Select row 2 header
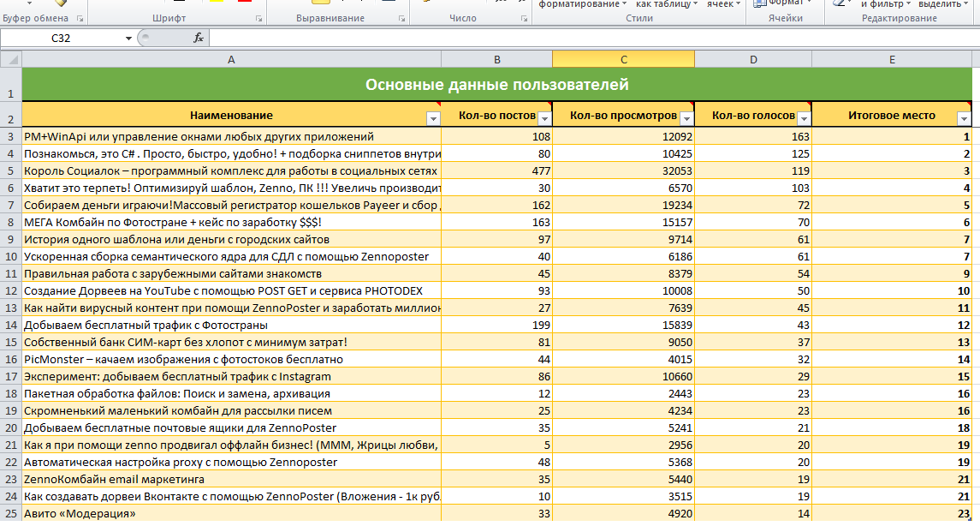Image resolution: width=980 pixels, height=526 pixels. 10,115
